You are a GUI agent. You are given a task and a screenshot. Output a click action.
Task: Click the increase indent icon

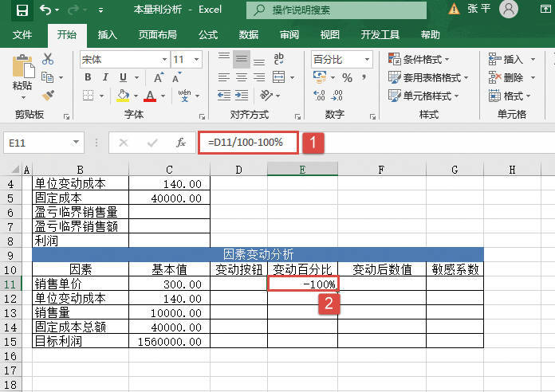click(x=242, y=95)
